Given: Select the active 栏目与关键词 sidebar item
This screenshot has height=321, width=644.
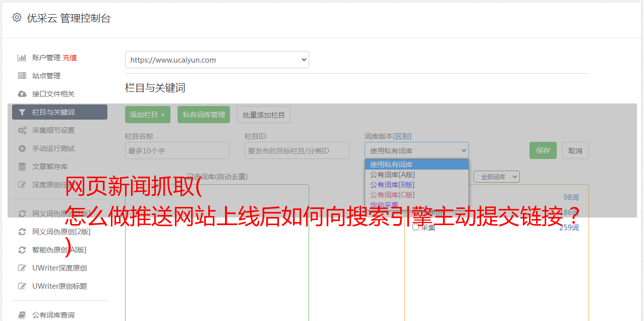Looking at the screenshot, I should click(60, 112).
